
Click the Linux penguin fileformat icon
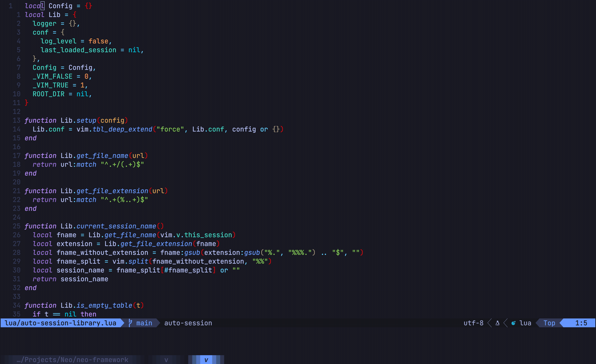pyautogui.click(x=497, y=323)
